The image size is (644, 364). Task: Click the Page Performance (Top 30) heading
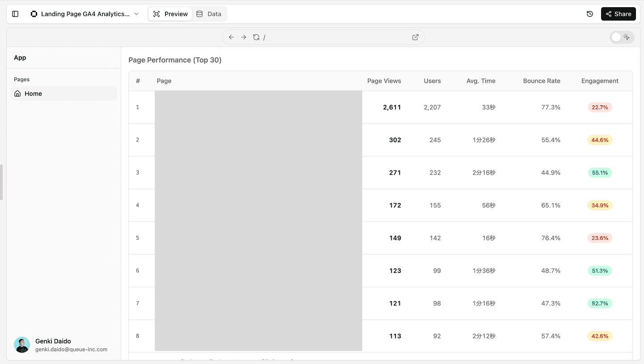(175, 60)
